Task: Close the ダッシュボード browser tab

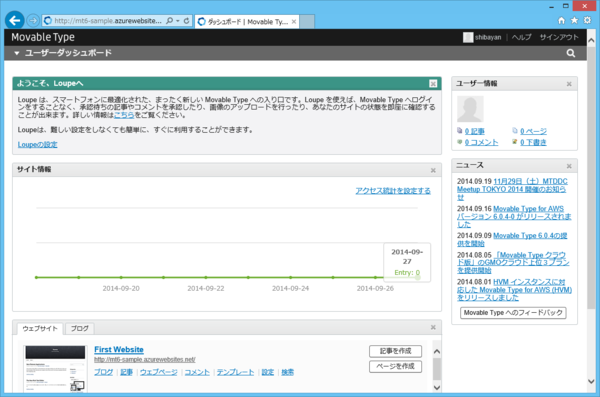Action: click(x=293, y=22)
